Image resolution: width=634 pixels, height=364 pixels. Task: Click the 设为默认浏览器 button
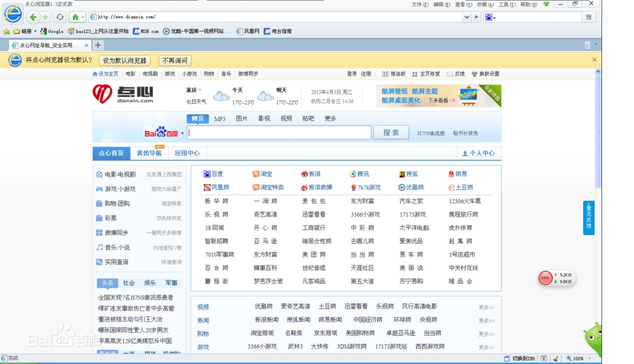(125, 61)
